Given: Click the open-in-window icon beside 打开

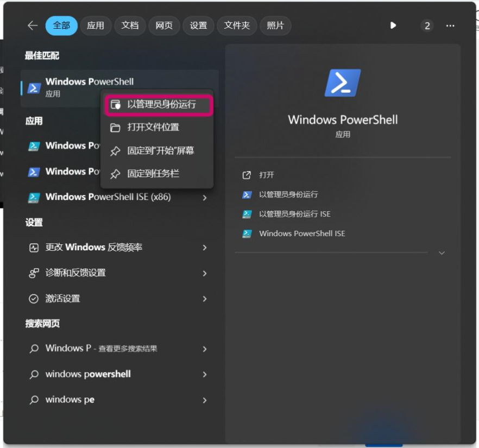Looking at the screenshot, I should (x=248, y=175).
